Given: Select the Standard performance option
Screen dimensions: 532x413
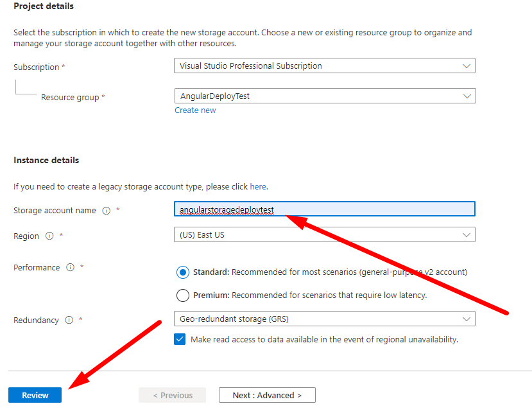Looking at the screenshot, I should (x=183, y=272).
